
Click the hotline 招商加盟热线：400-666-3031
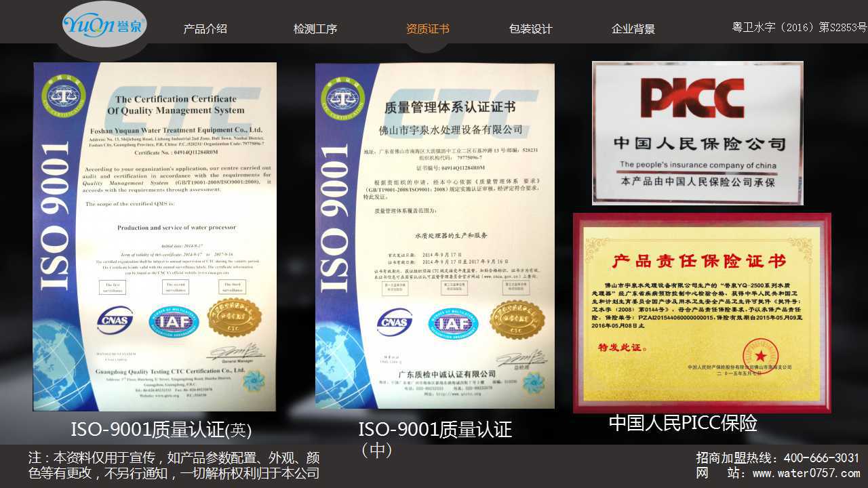tap(778, 457)
